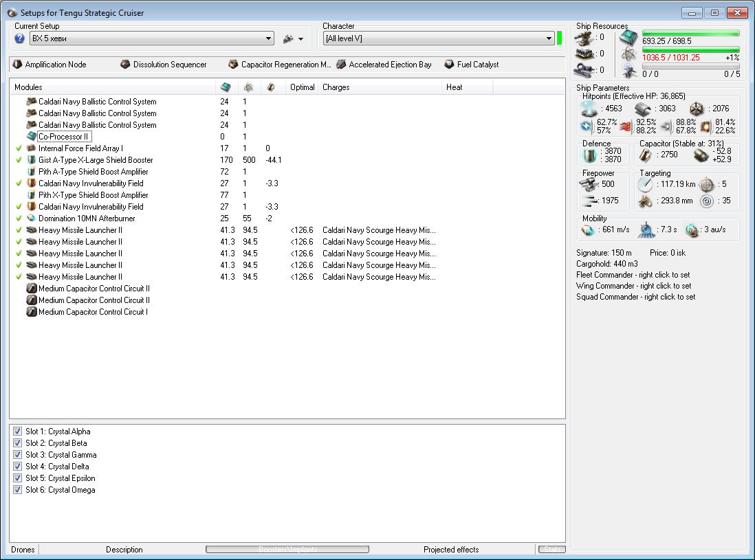This screenshot has height=560, width=755.
Task: Switch to the Description tab
Action: (124, 550)
